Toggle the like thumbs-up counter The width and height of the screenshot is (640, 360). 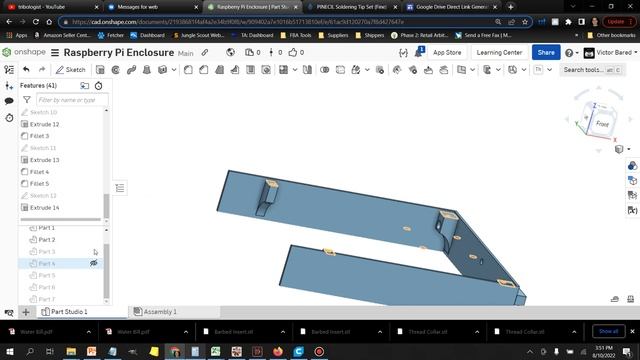[296, 52]
